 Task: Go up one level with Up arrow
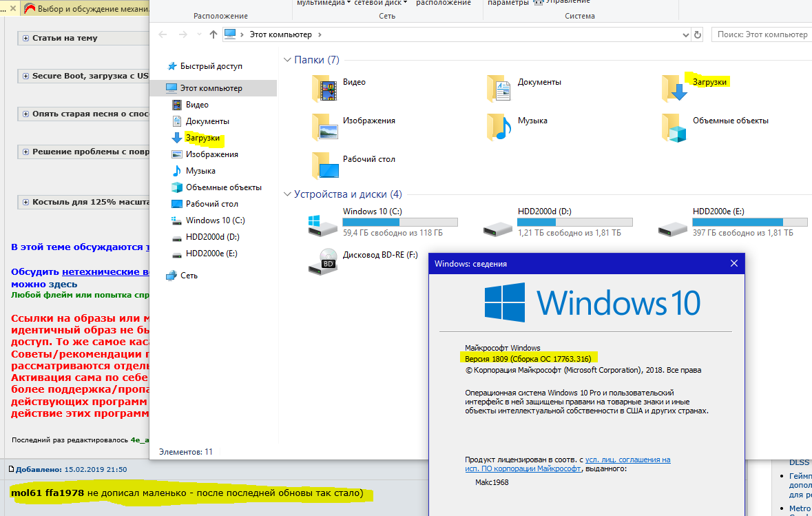tap(214, 34)
